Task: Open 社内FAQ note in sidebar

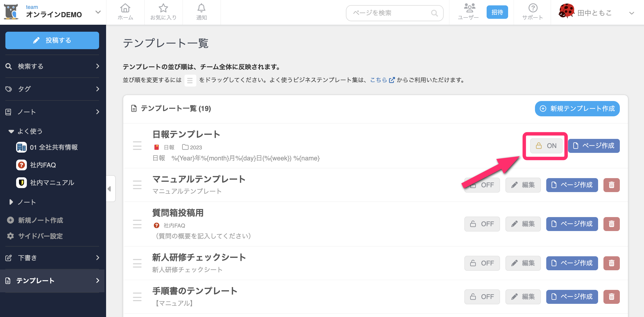Action: click(43, 165)
